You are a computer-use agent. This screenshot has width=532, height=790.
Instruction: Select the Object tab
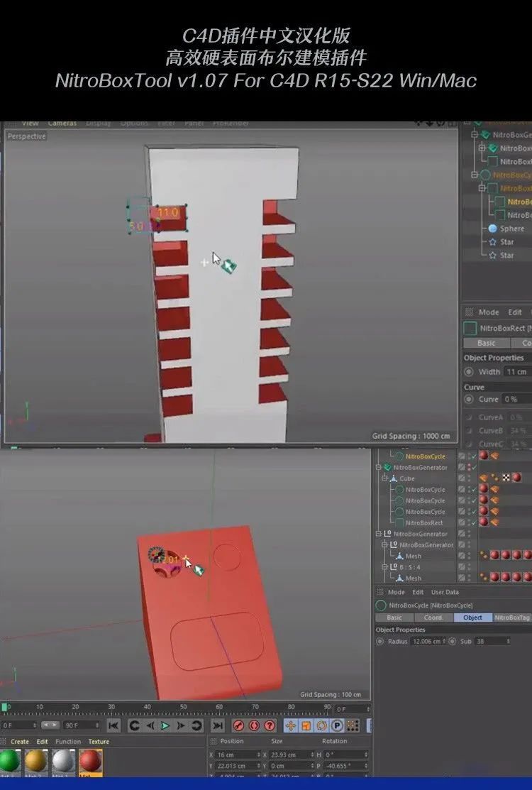472,618
